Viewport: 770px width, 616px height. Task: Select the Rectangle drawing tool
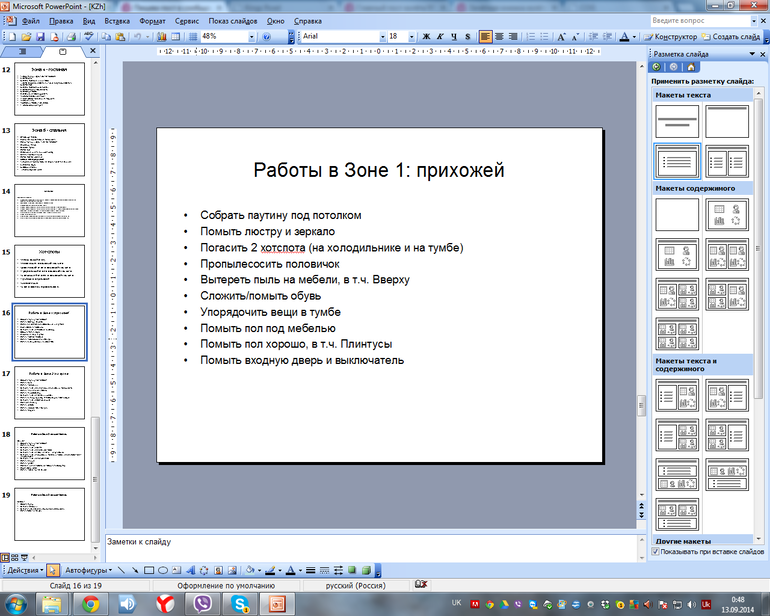(146, 569)
